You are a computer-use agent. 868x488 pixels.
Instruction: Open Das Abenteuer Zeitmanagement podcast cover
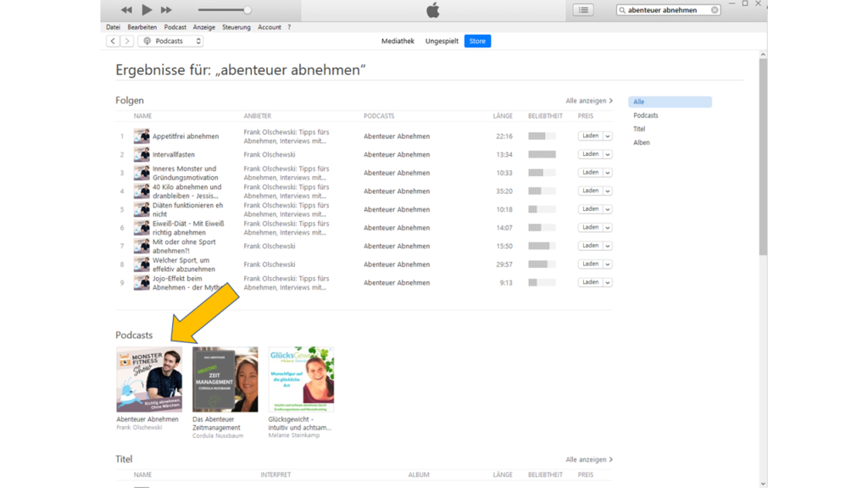[225, 380]
